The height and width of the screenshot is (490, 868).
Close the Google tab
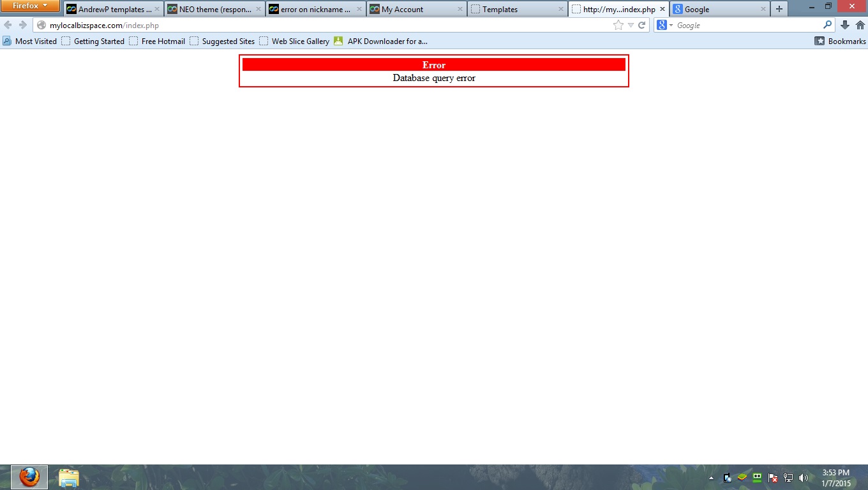coord(763,10)
